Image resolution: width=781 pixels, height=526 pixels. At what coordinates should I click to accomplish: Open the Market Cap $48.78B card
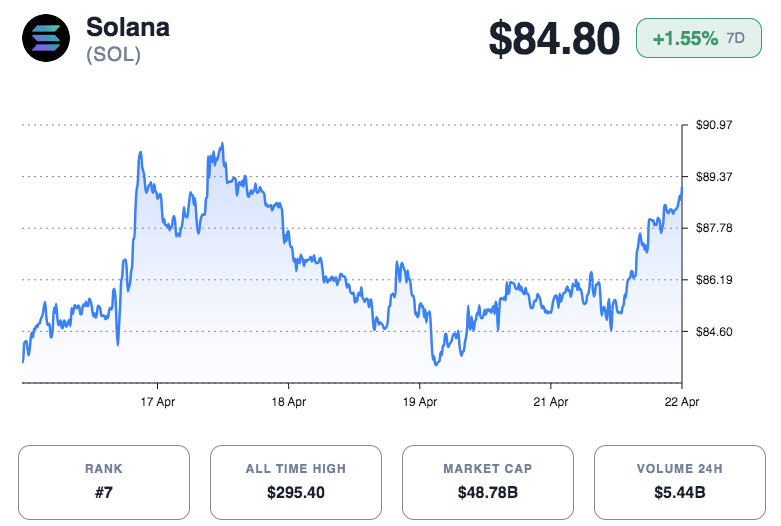pos(488,481)
